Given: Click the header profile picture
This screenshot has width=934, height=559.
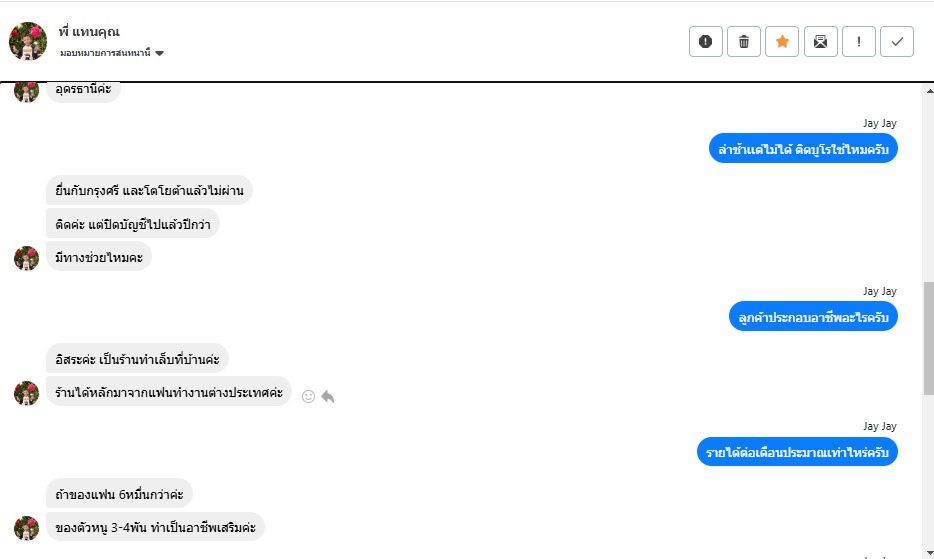Looking at the screenshot, I should [28, 41].
